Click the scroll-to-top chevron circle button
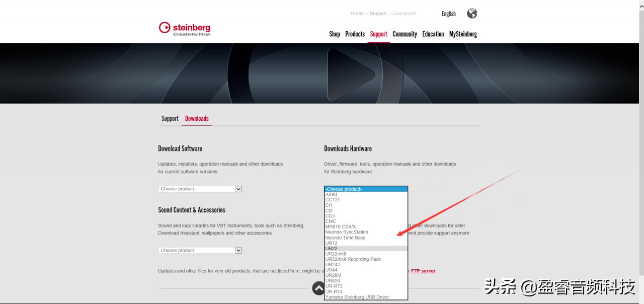 [x=318, y=288]
